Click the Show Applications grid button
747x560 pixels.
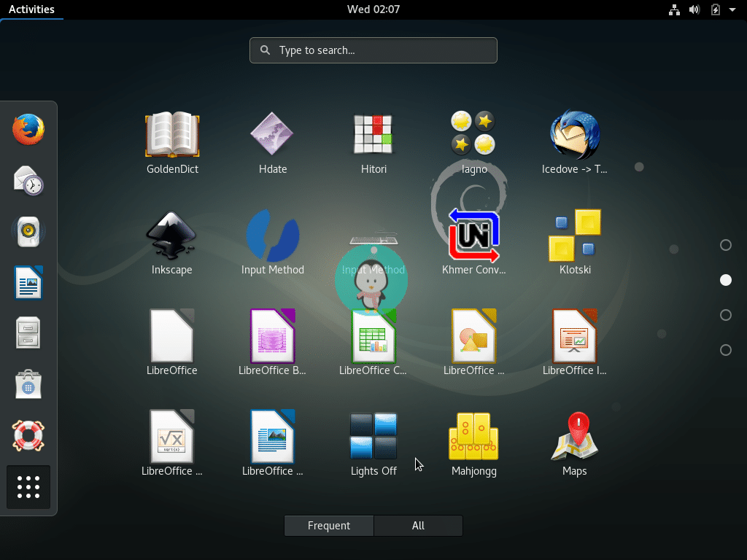[28, 487]
